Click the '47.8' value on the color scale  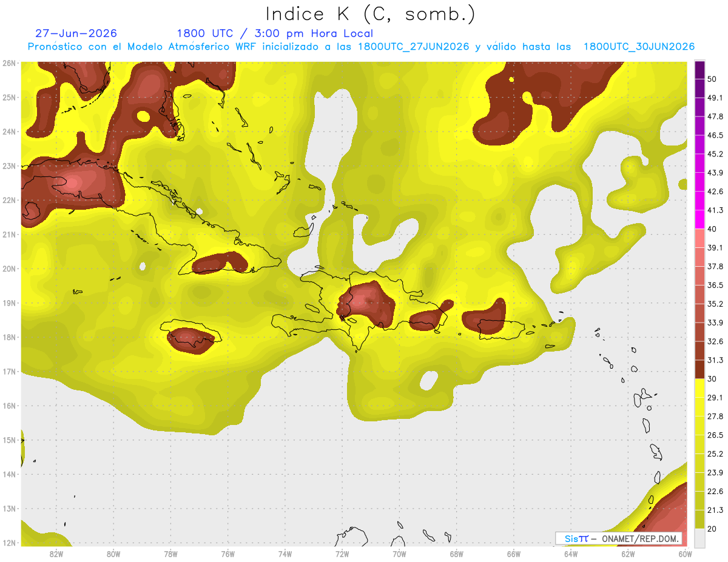[715, 116]
